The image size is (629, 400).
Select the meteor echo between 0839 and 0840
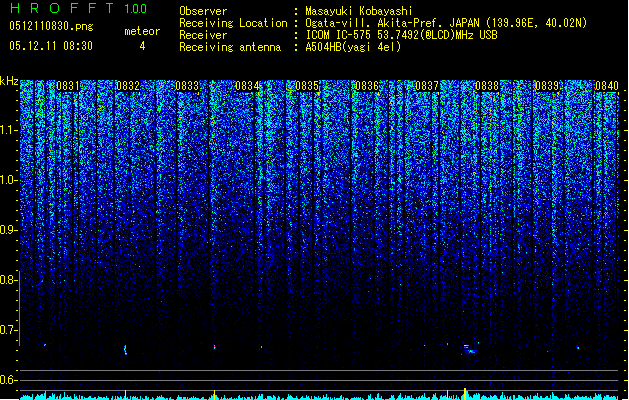578,347
